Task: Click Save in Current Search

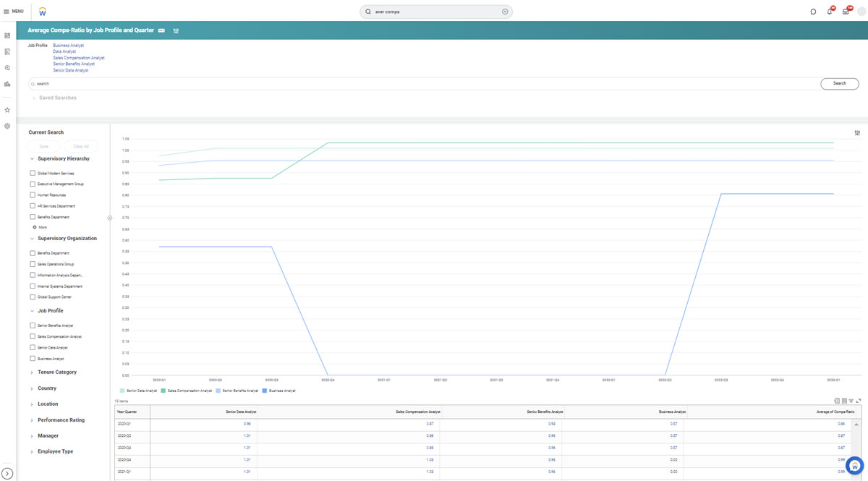Action: point(44,146)
